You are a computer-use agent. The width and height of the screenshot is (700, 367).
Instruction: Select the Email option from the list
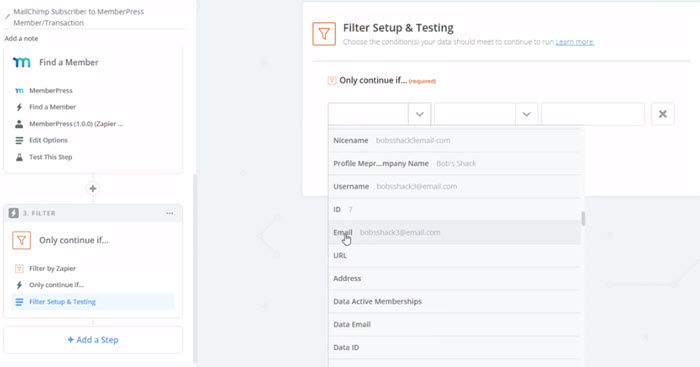(455, 233)
